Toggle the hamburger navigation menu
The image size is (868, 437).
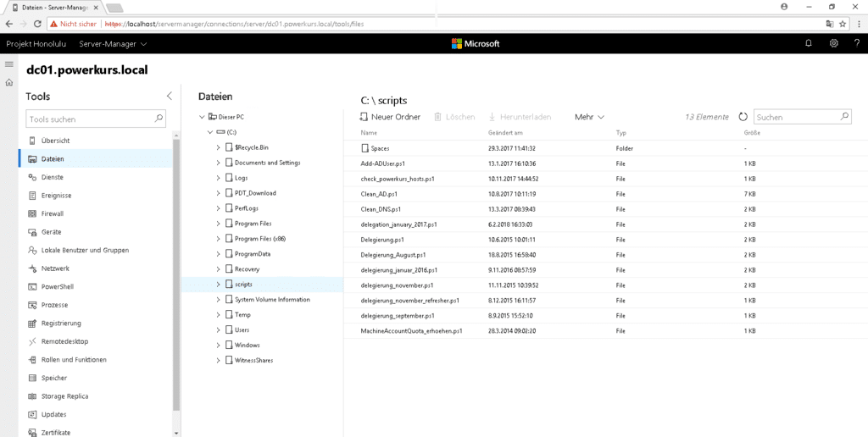[x=8, y=64]
